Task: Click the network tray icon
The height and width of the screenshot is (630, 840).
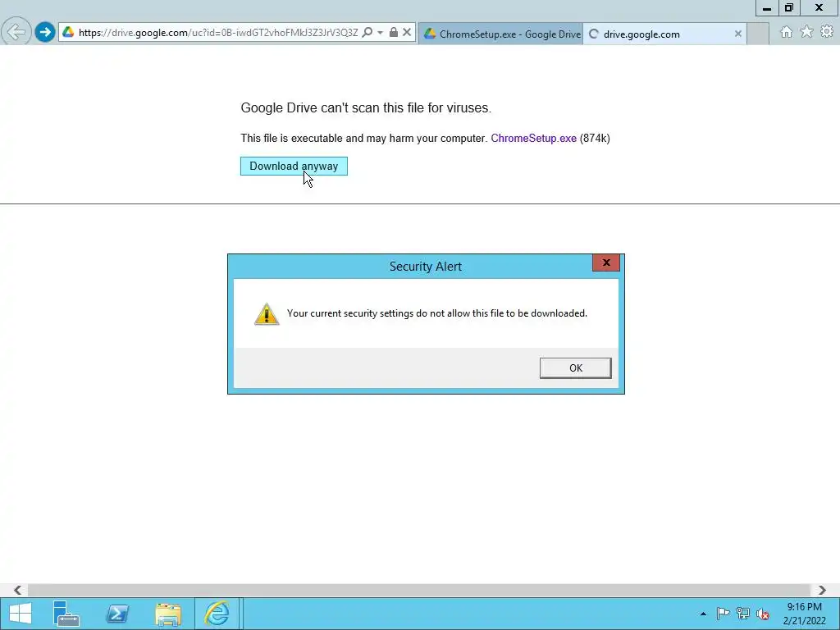Action: click(743, 614)
